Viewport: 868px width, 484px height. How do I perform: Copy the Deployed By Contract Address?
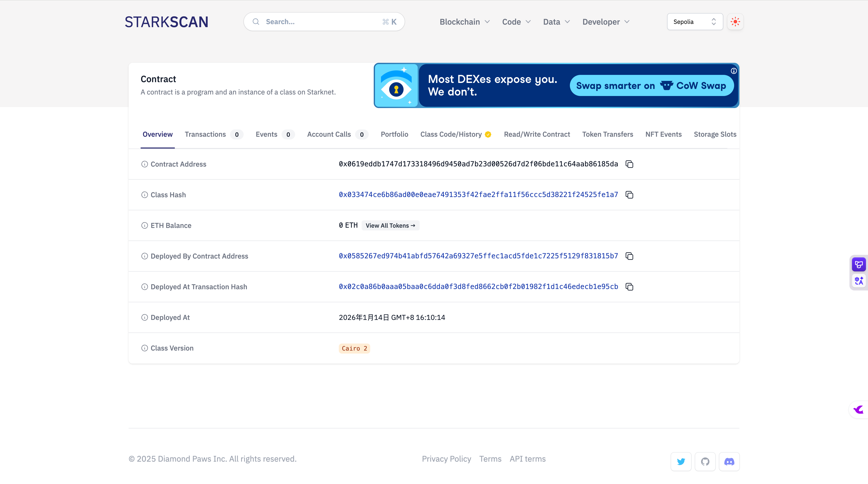(629, 256)
